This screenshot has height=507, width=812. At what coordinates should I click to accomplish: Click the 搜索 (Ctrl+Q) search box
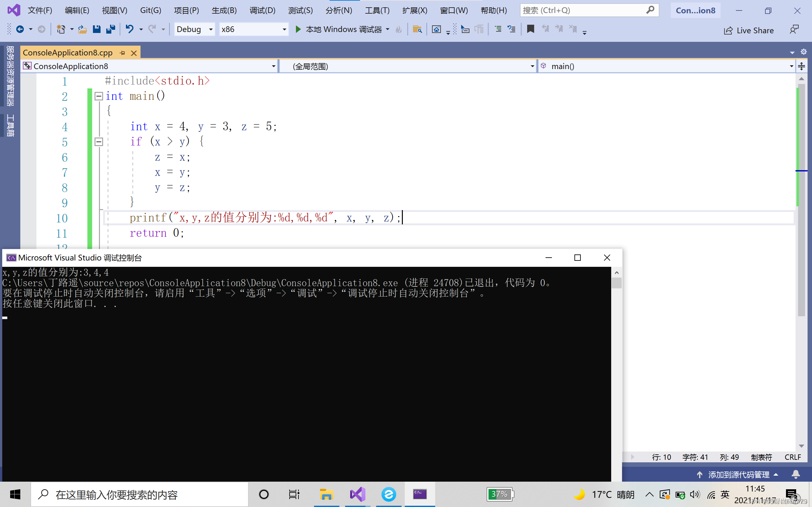pyautogui.click(x=583, y=10)
